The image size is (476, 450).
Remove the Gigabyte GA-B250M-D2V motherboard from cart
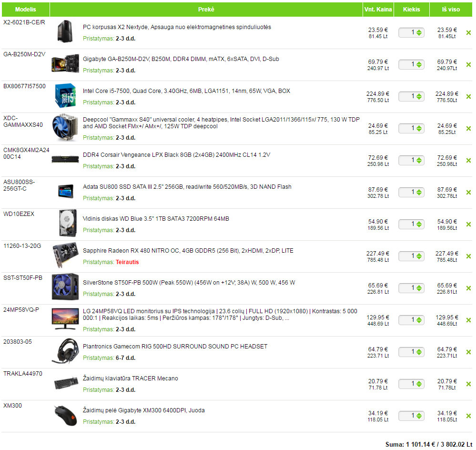click(468, 65)
